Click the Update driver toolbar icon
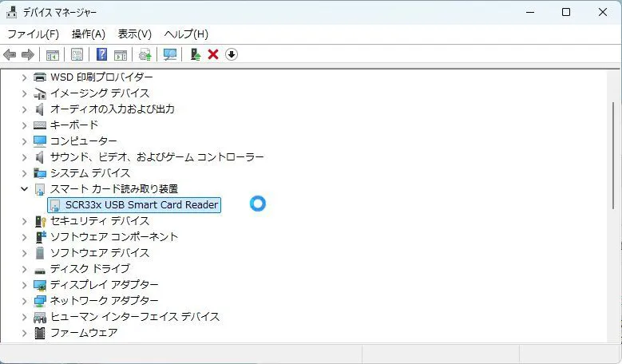This screenshot has height=364, width=622. click(145, 54)
